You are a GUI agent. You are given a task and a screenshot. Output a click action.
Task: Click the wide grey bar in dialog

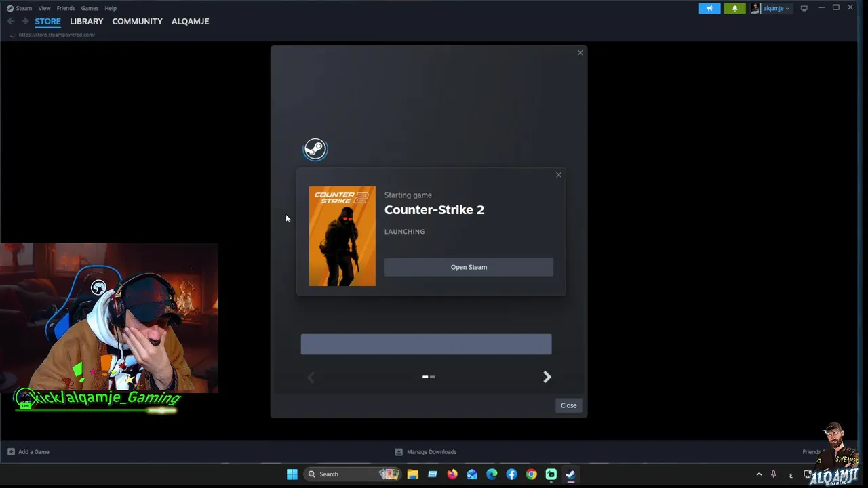(426, 344)
